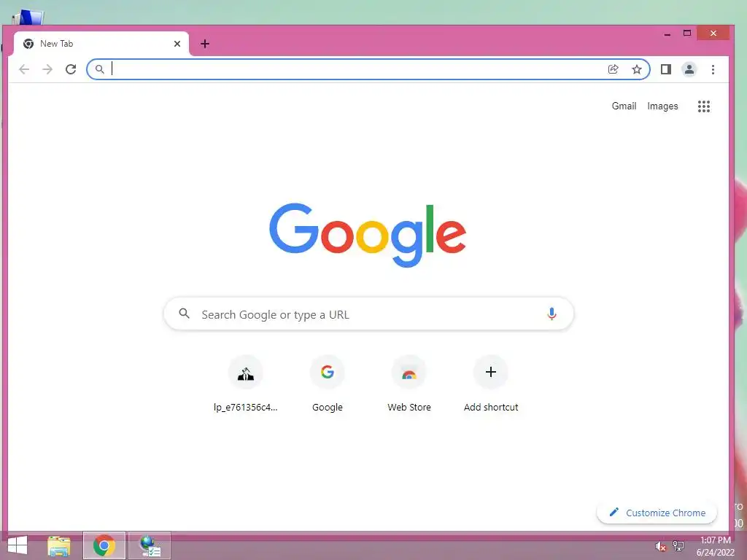Viewport: 747px width, 560px height.
Task: Open Chrome's three-dot menu
Action: 713,69
